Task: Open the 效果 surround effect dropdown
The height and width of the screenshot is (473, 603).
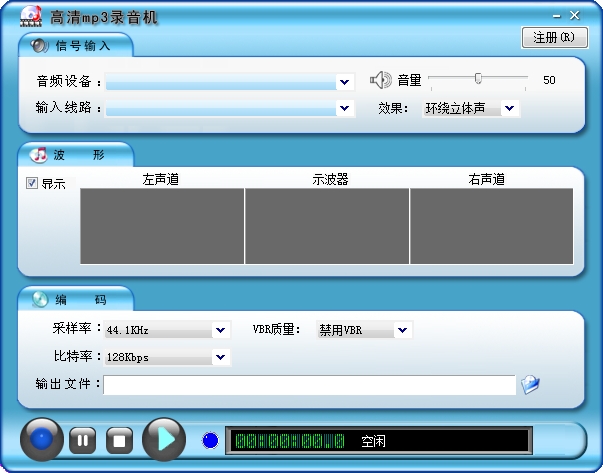Action: tap(509, 108)
